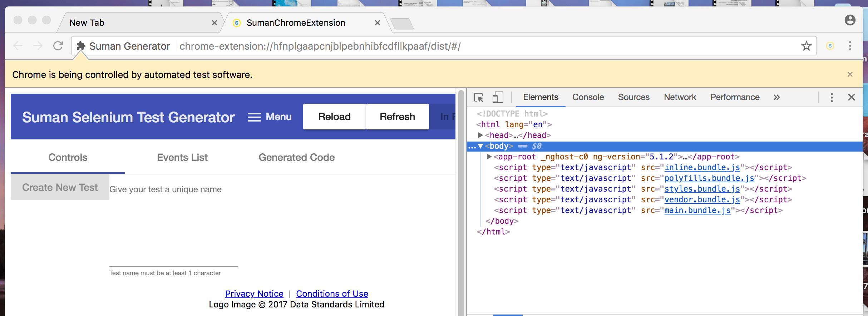Open the inline.bundle.js script link
The width and height of the screenshot is (868, 316).
click(x=702, y=167)
